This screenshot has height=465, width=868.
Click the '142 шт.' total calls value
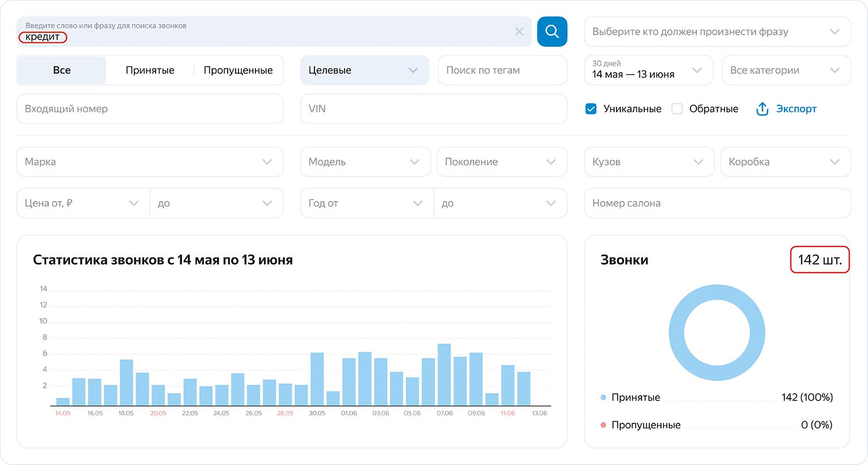point(820,260)
